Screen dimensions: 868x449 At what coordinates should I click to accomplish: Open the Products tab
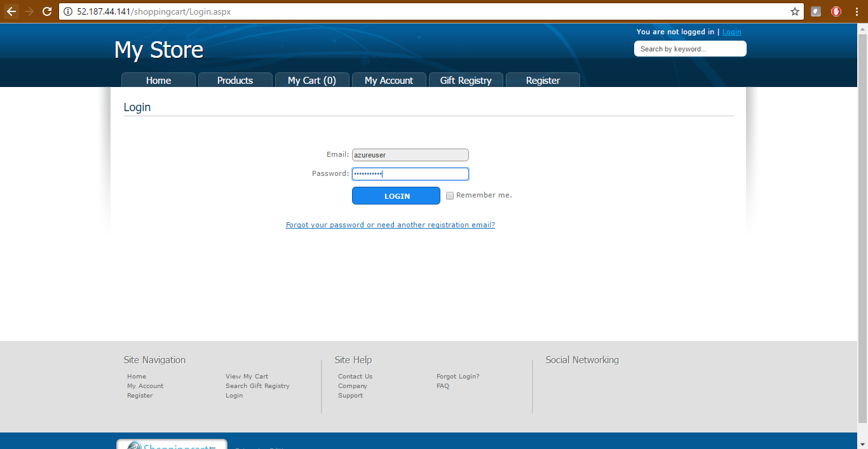point(235,80)
